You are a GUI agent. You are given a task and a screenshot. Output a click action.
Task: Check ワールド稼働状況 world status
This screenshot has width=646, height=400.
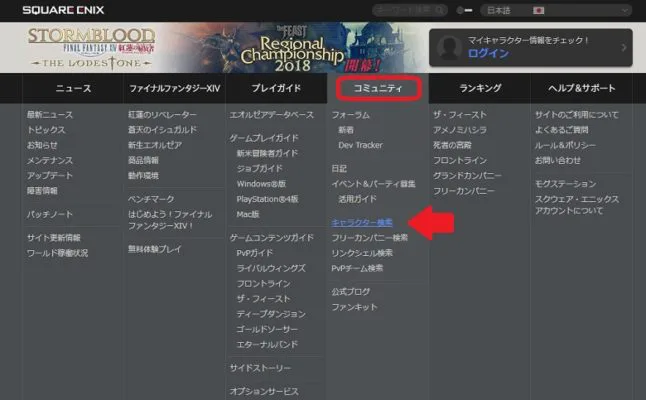(57, 253)
